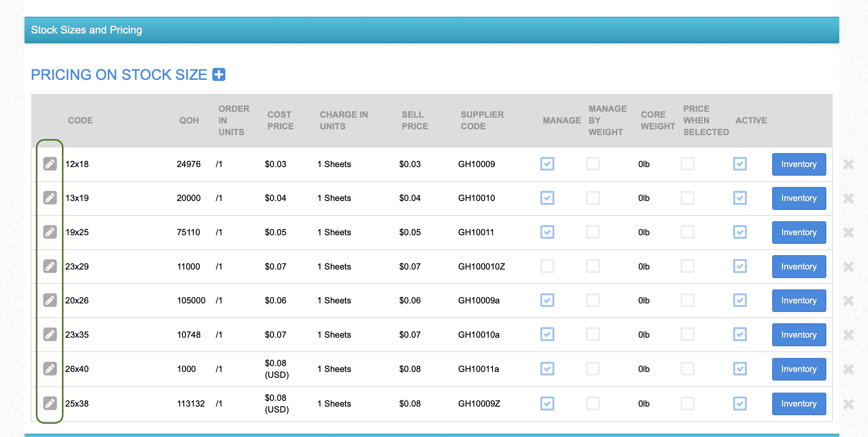Viewport: 868px width, 437px height.
Task: Enable Manage checkbox for 23x29 row
Action: tap(547, 266)
